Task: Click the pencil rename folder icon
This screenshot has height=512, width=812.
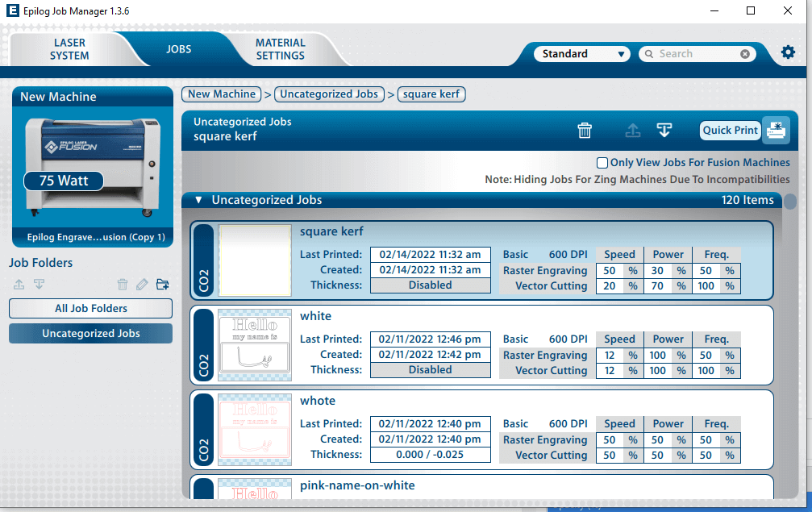Action: tap(142, 284)
